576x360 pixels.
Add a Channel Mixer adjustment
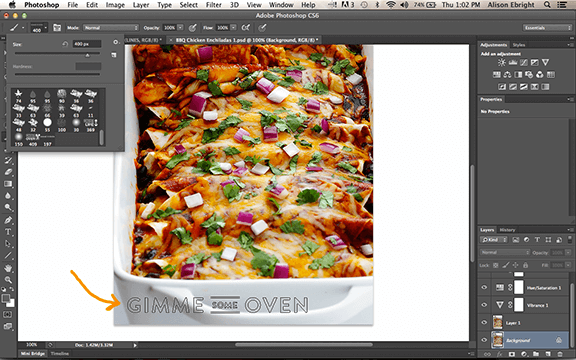pos(540,75)
